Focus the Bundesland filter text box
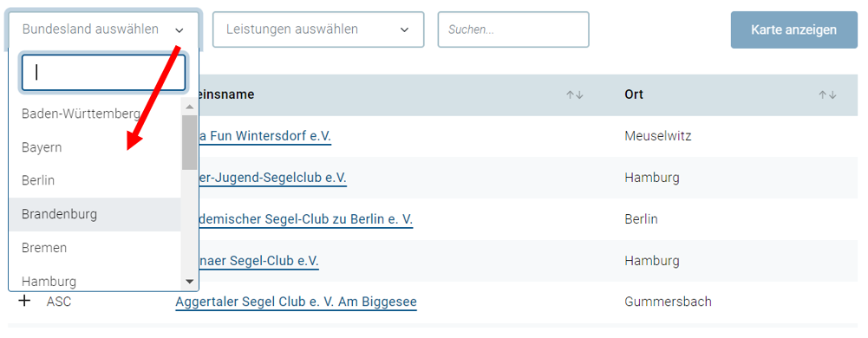This screenshot has width=868, height=338. click(103, 73)
